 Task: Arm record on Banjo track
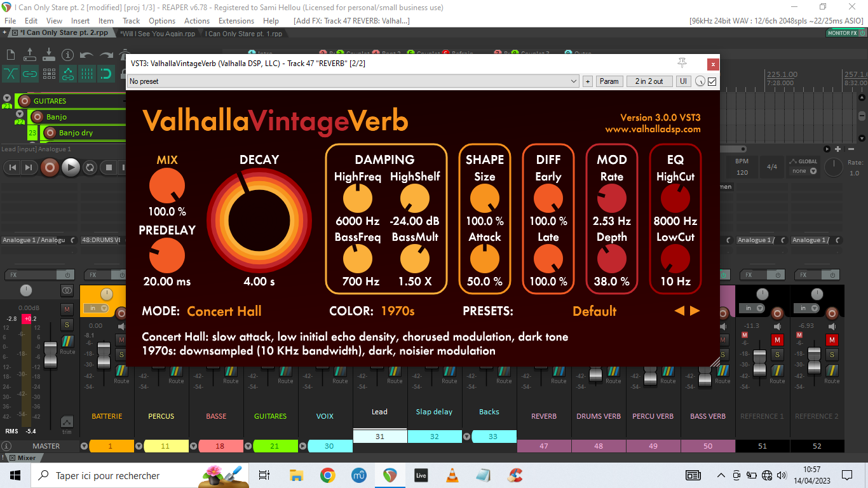pos(37,116)
